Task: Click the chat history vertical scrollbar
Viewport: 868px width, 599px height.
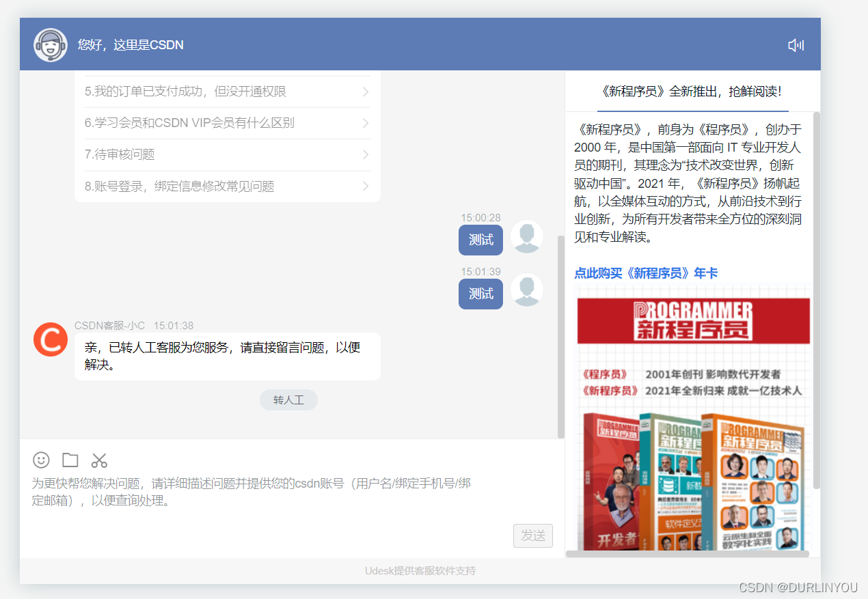Action: [561, 337]
